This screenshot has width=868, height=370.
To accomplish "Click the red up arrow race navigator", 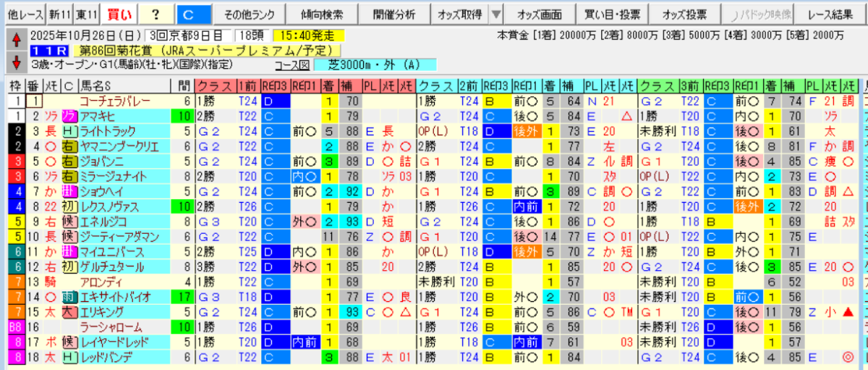I will click(17, 41).
